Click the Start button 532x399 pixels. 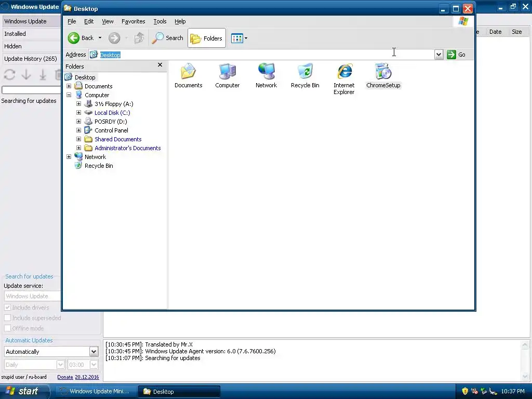(x=24, y=391)
